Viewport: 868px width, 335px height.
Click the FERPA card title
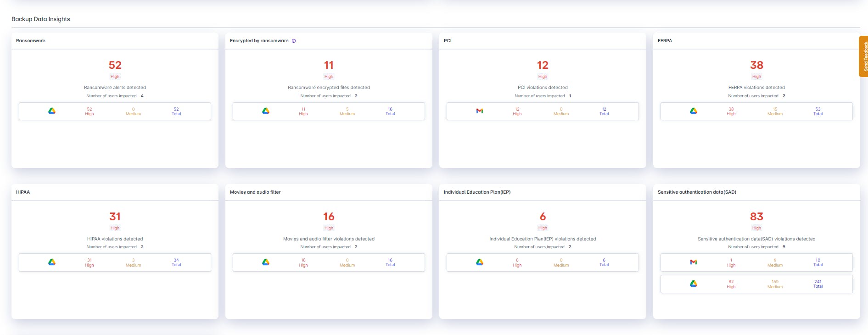665,41
